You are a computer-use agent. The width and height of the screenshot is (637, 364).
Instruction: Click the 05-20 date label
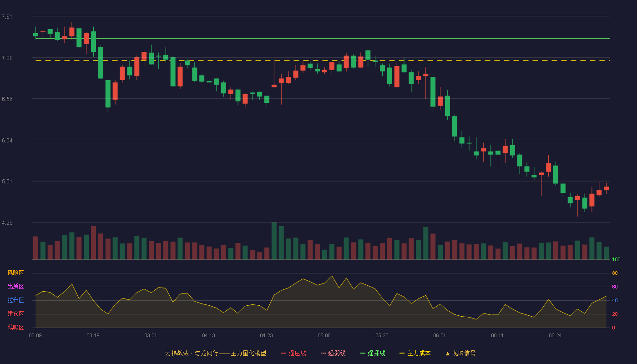pos(382,335)
